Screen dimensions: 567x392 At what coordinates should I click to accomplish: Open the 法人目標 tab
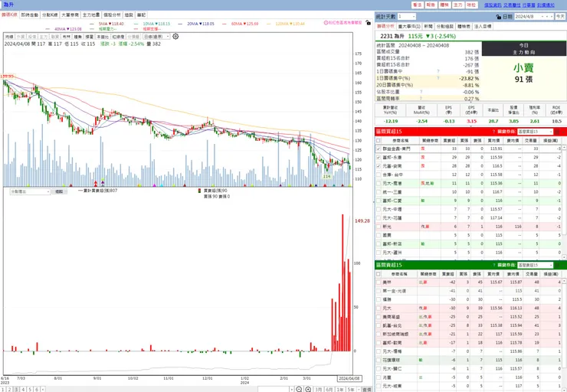click(483, 26)
